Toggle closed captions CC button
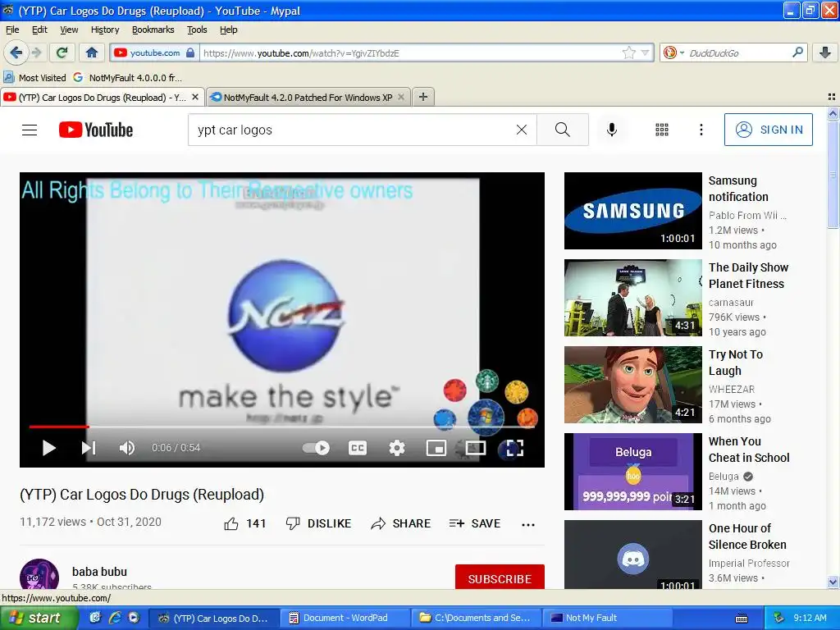840x630 pixels. [x=358, y=448]
